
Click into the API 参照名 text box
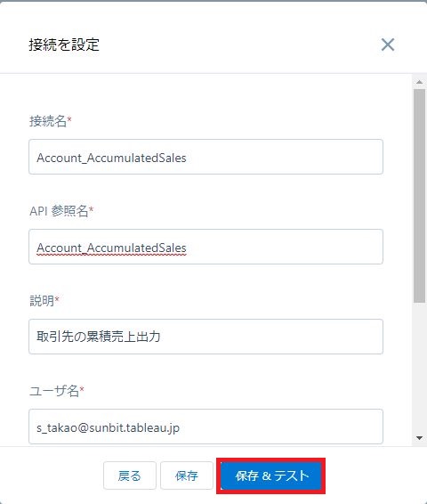point(205,247)
